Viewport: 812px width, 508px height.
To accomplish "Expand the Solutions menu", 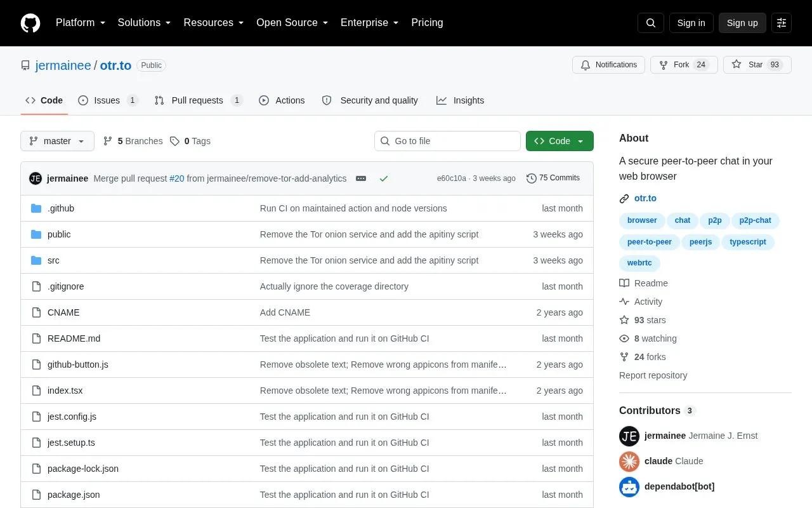I will (x=145, y=23).
